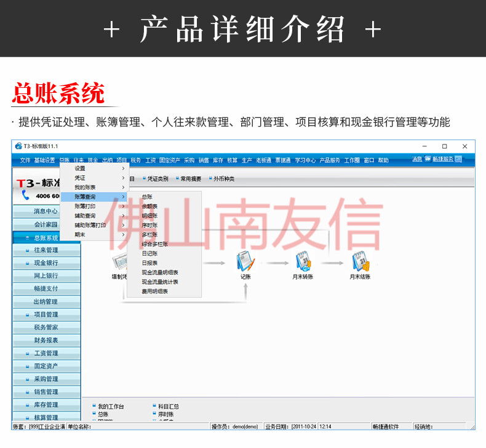
Task: Open 税务管家 in the sidebar
Action: coord(47,328)
